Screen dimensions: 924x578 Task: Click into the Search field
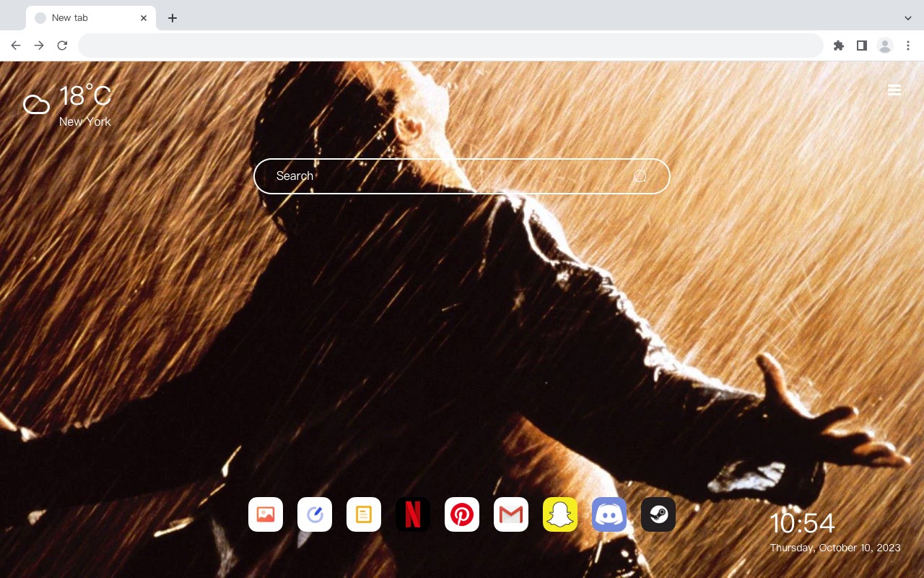click(x=462, y=176)
